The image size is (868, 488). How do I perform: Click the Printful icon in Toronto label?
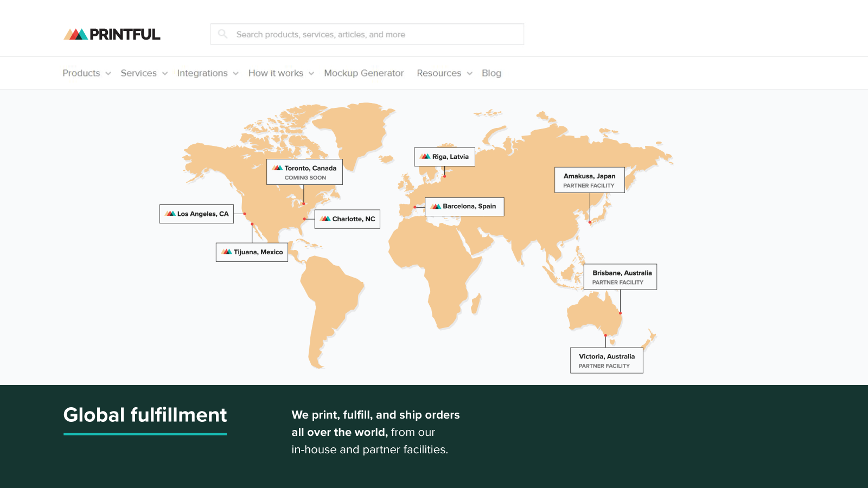[278, 168]
